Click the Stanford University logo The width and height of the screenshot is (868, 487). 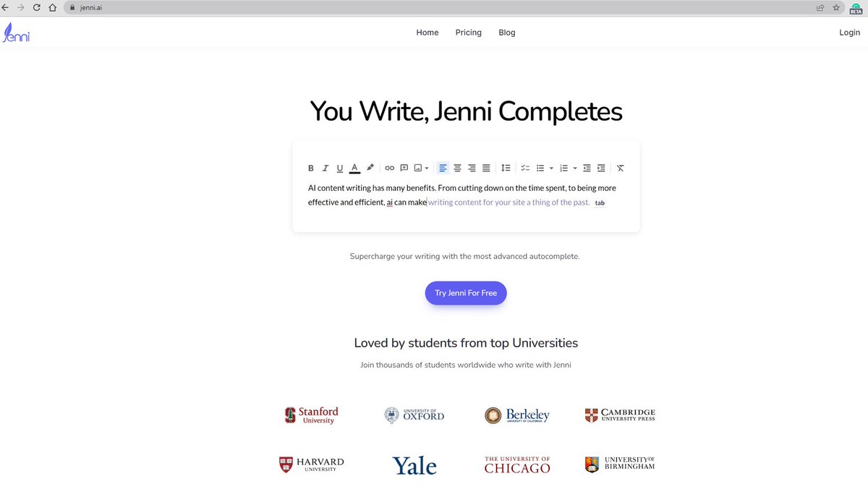coord(312,415)
